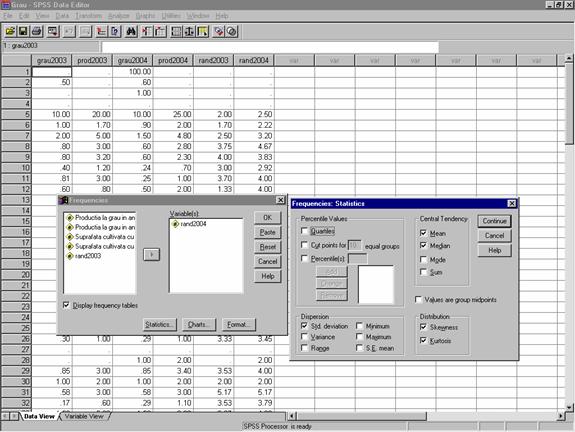This screenshot has width=575, height=432.
Task: Click the Weight Cases scale icon
Action: [x=189, y=32]
